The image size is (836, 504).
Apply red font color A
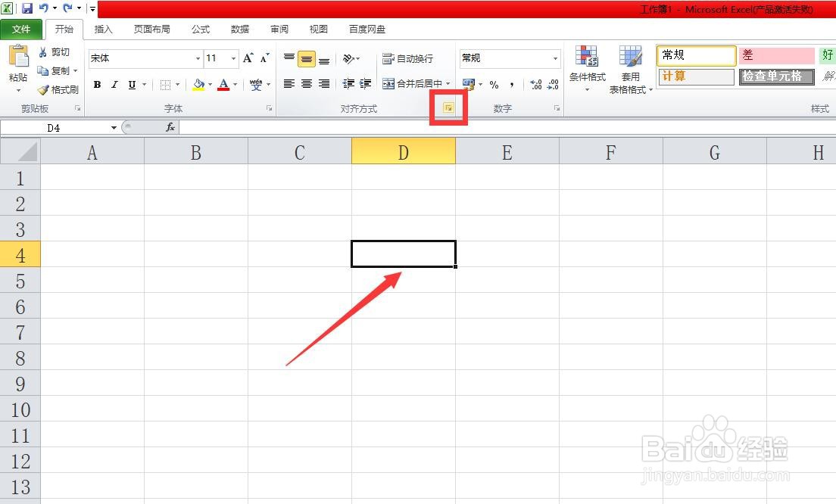(223, 84)
